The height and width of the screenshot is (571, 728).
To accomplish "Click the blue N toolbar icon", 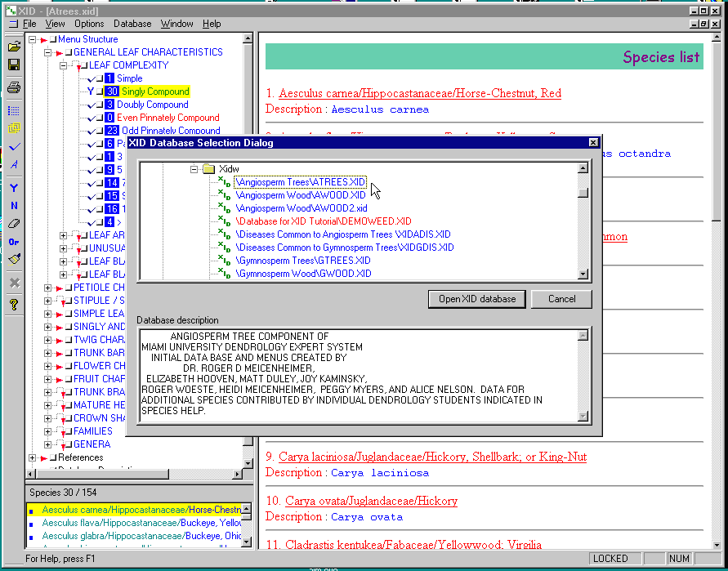I will pos(14,206).
